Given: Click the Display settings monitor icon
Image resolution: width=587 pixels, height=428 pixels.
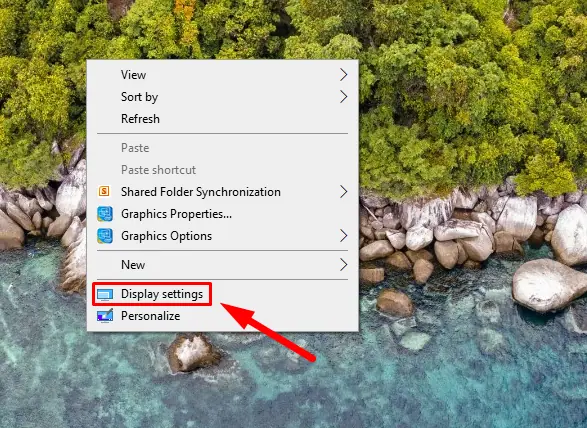Looking at the screenshot, I should pos(105,295).
